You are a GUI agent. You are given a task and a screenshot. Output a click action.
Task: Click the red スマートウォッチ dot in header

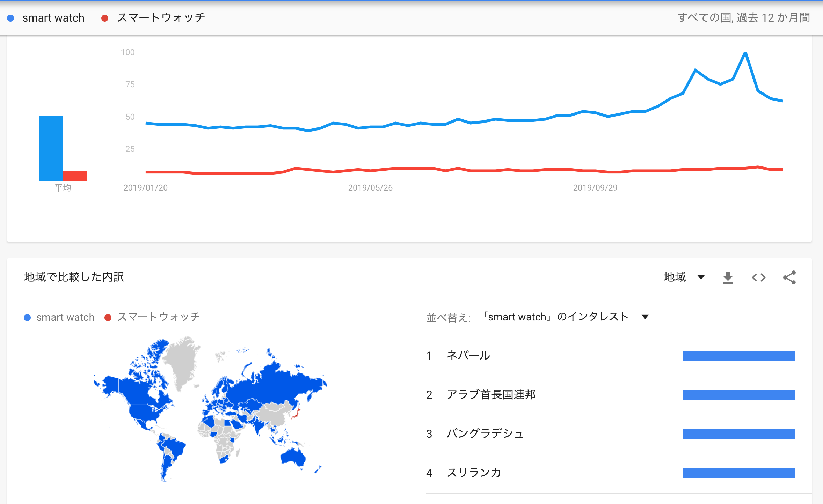(104, 18)
